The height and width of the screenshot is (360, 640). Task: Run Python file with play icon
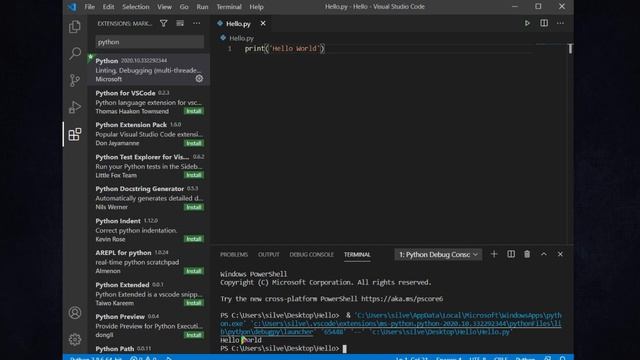click(x=527, y=23)
